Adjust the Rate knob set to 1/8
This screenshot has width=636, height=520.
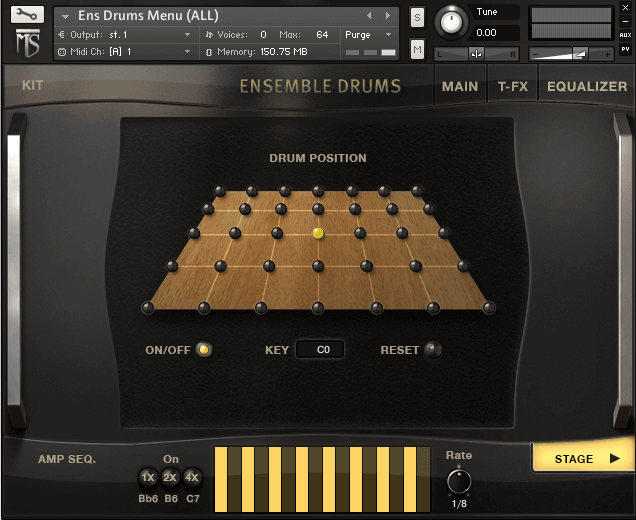click(x=459, y=481)
